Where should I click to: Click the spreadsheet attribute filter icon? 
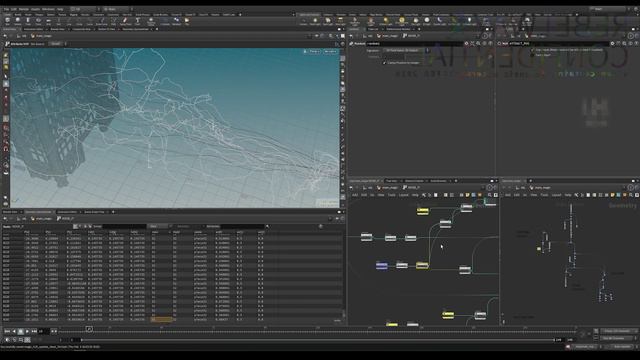[267, 226]
